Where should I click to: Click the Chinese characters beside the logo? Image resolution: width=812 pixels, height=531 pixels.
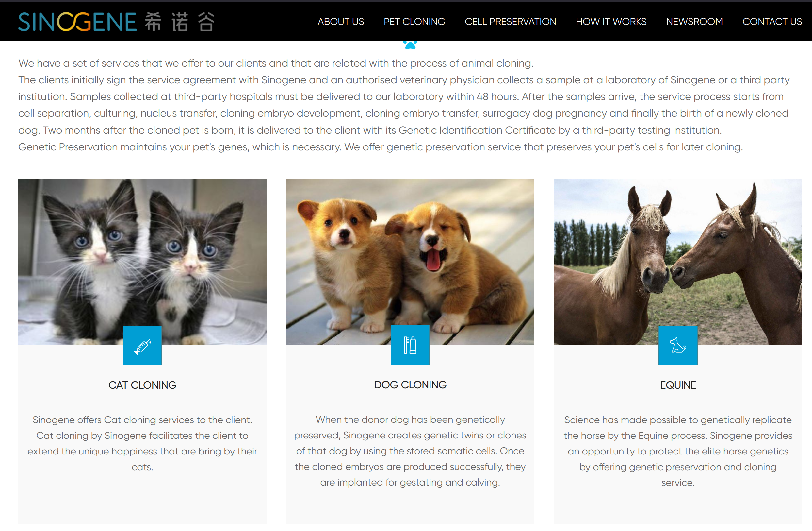[x=180, y=22]
